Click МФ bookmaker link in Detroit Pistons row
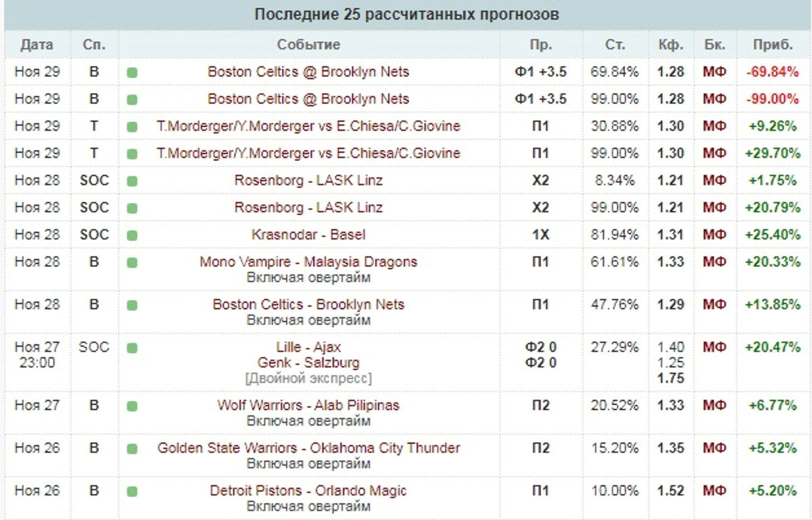 715,491
